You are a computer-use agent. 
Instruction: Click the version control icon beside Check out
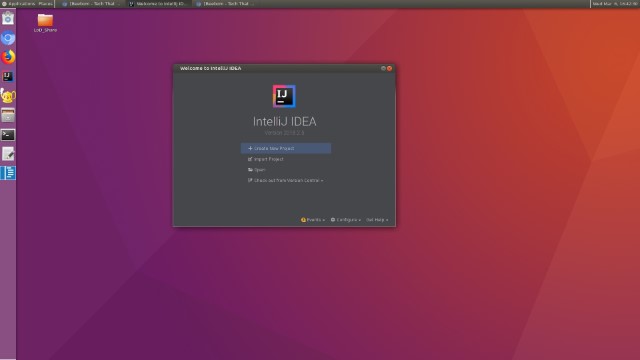click(250, 180)
